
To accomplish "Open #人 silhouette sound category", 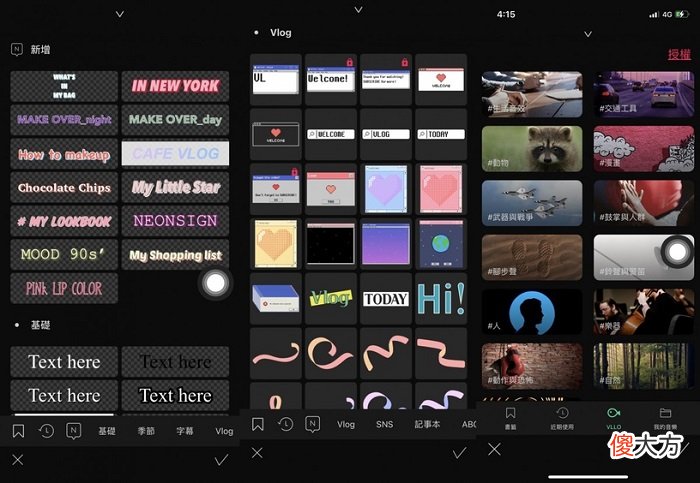I will coord(532,312).
